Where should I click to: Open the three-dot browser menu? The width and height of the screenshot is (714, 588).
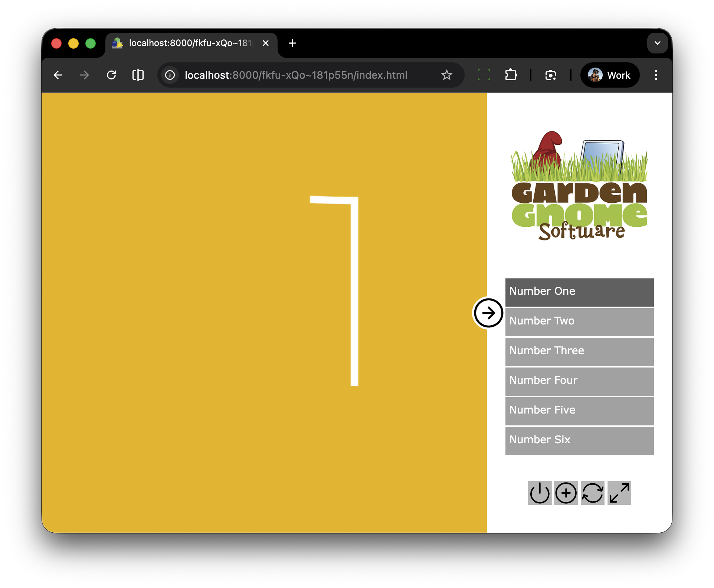click(656, 75)
